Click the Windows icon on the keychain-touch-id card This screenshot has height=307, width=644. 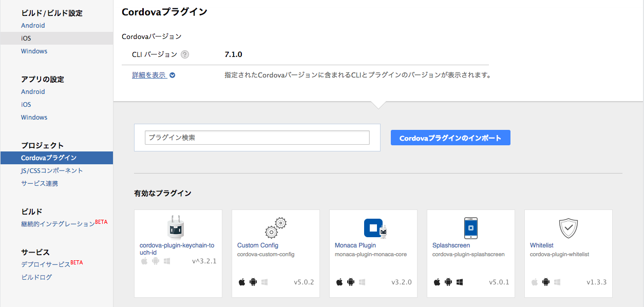(x=167, y=261)
